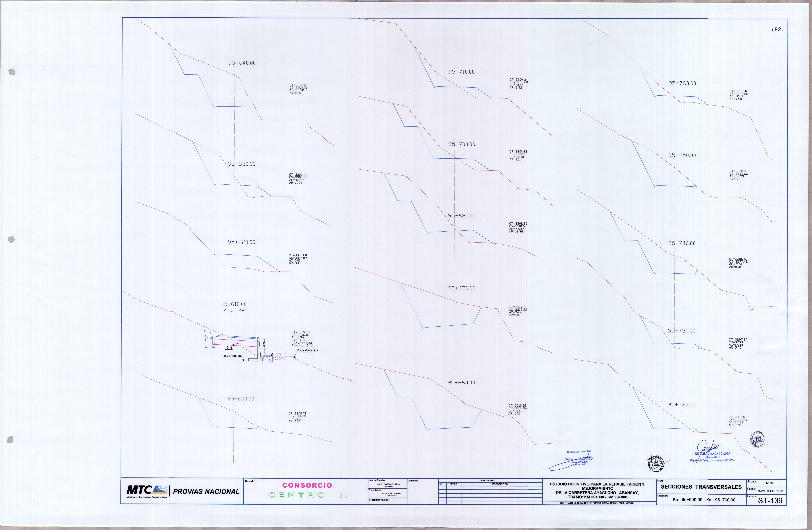Click the CT=3300.62 data block
The height and width of the screenshot is (530, 812).
coord(518,156)
